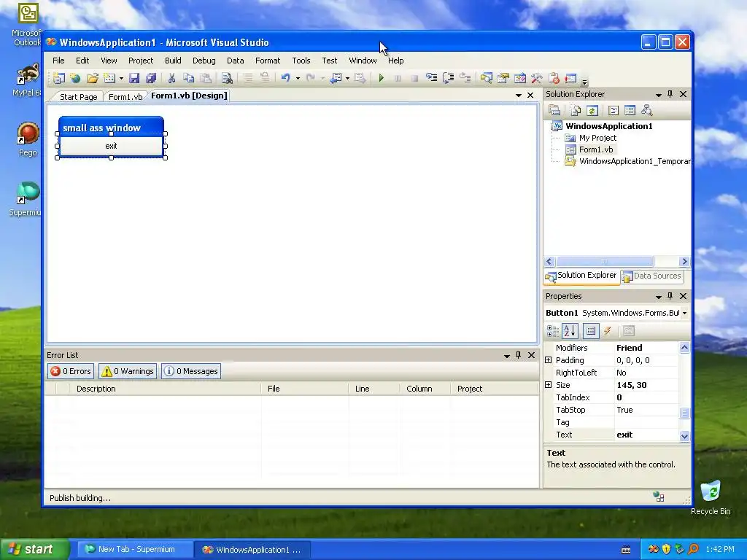Click the Error List toolbar icon
Screen dimensions: 747x560
click(x=554, y=78)
